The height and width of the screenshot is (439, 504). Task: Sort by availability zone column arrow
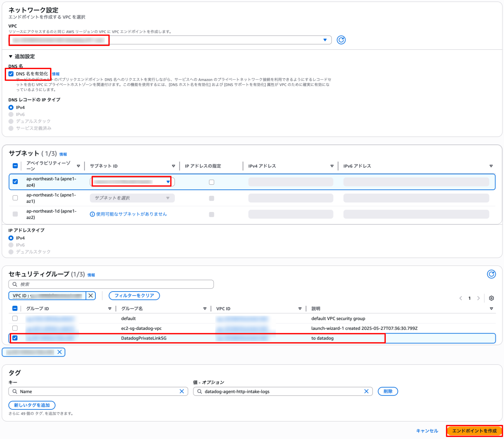pyautogui.click(x=78, y=166)
